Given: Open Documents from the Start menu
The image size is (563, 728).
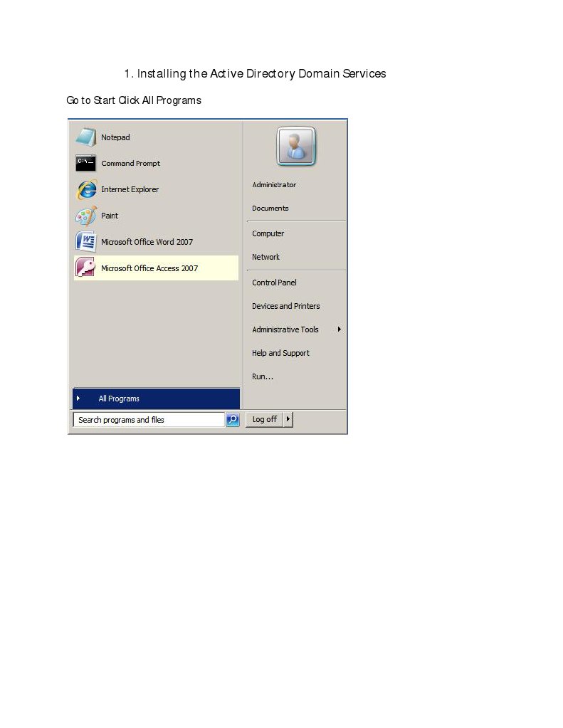Looking at the screenshot, I should [270, 209].
